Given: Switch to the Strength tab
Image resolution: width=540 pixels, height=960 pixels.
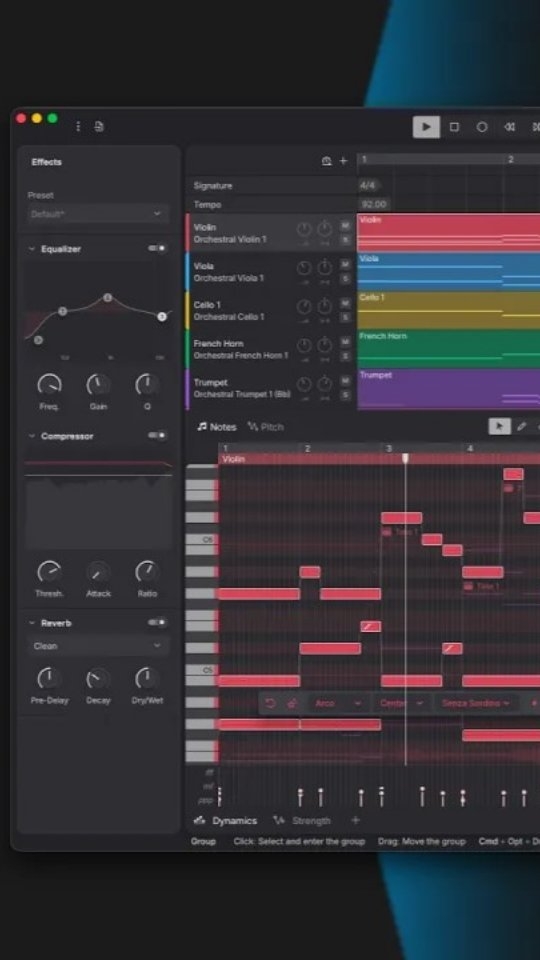Looking at the screenshot, I should (x=302, y=820).
